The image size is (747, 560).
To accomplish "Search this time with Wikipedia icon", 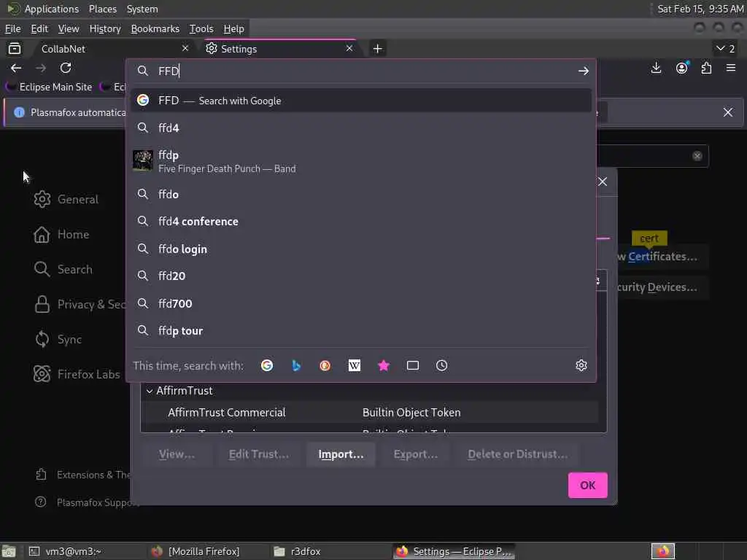I will [355, 366].
